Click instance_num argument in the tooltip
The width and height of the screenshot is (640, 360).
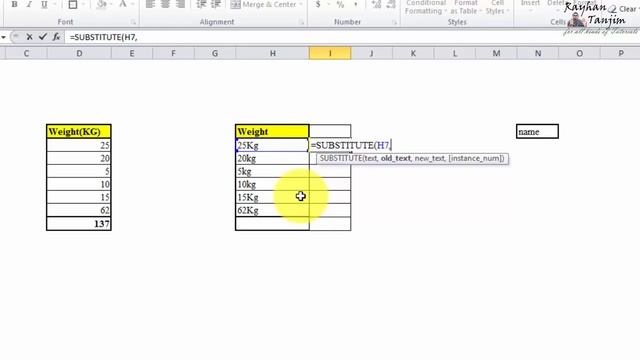pos(476,158)
